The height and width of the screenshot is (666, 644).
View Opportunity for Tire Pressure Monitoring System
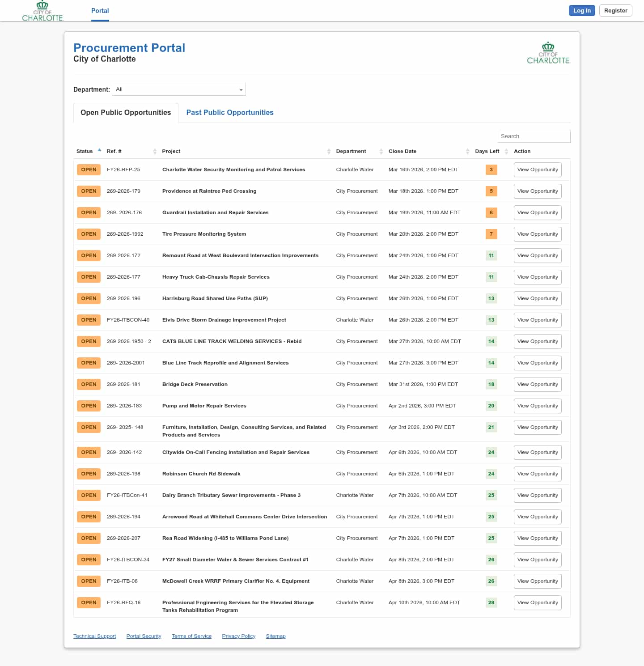point(537,234)
